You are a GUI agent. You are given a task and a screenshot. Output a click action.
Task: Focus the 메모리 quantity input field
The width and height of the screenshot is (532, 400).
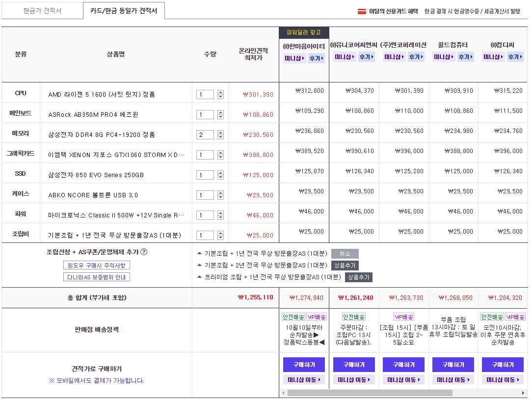point(205,134)
